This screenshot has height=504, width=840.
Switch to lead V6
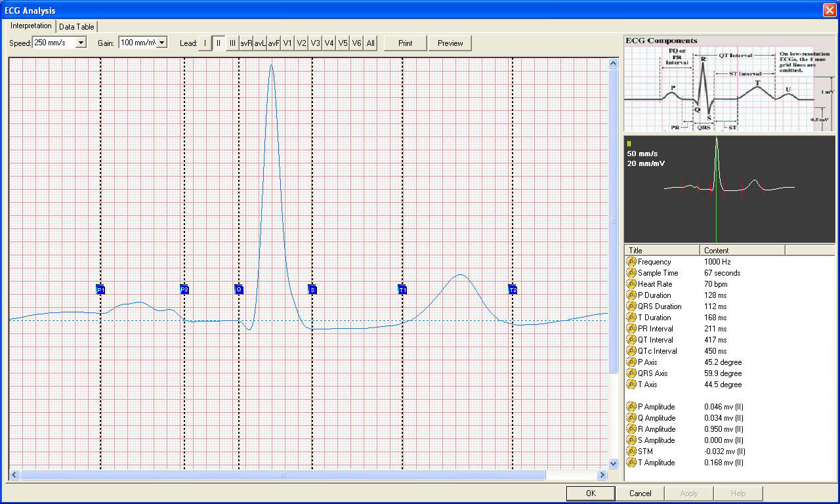pos(356,43)
